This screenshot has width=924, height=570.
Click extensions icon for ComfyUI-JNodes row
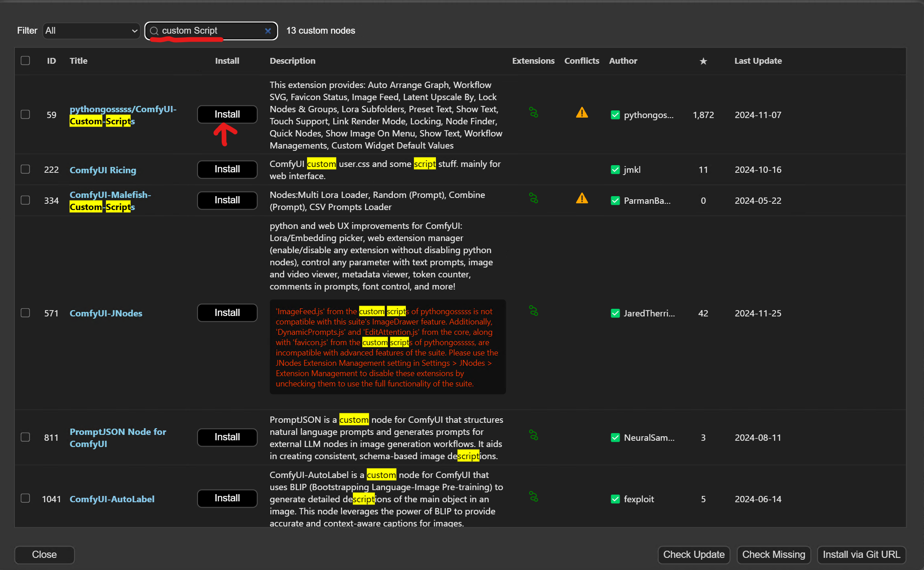pos(533,311)
